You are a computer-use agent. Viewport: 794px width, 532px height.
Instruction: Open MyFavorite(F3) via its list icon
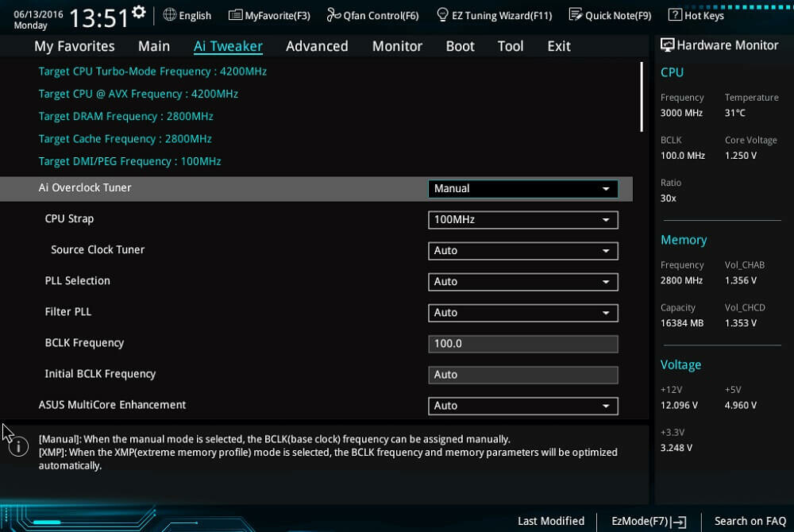coord(235,14)
